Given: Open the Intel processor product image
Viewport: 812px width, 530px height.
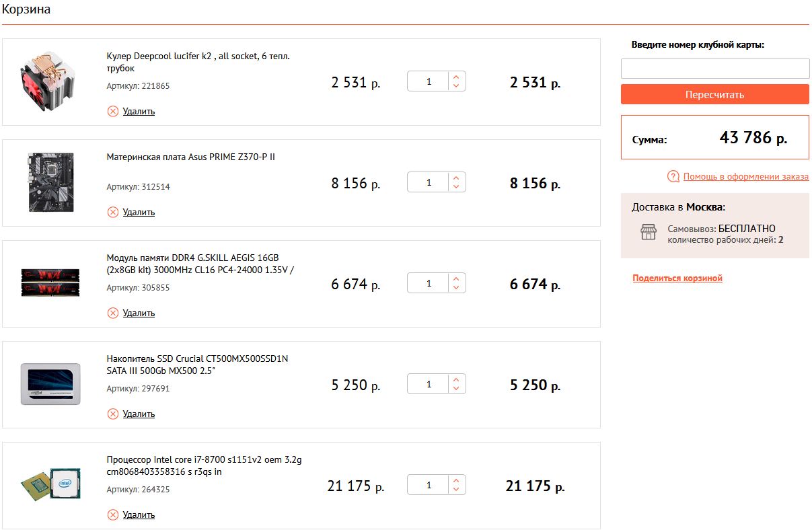Looking at the screenshot, I should [x=50, y=486].
